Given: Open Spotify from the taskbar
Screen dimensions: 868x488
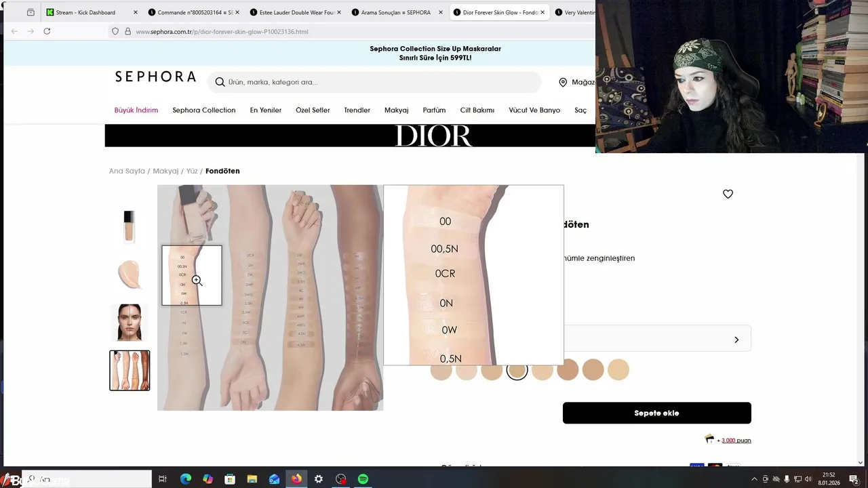Looking at the screenshot, I should [x=363, y=479].
